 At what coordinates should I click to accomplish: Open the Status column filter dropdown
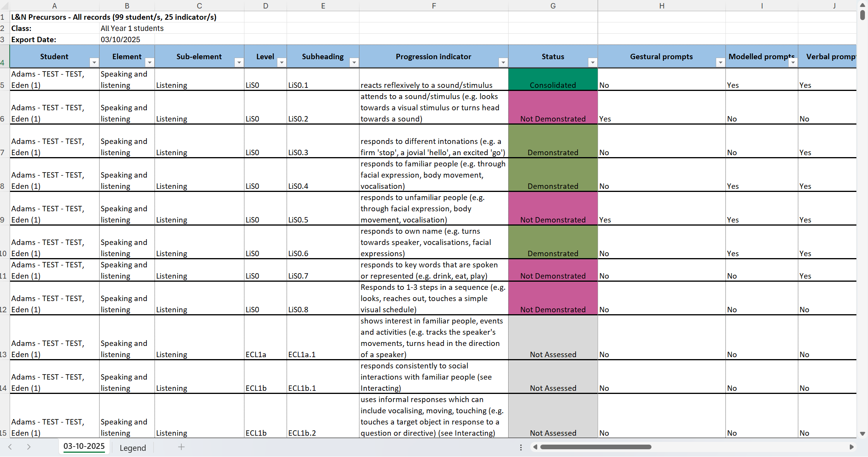592,63
